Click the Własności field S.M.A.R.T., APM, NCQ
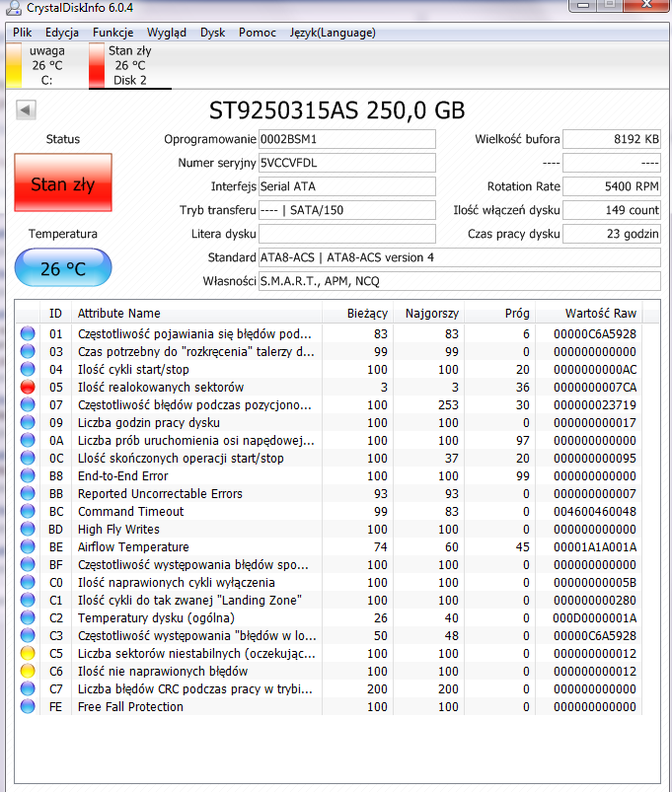Screen dimensions: 672x792 [460, 281]
